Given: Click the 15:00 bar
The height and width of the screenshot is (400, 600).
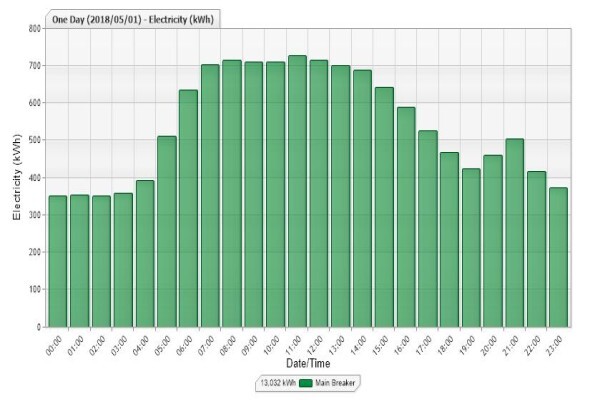Looking at the screenshot, I should tap(384, 207).
